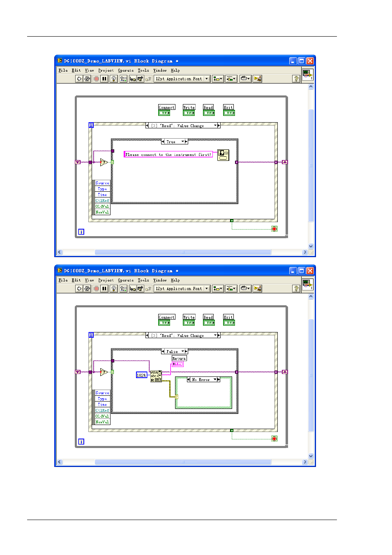This screenshot has height=555, width=392.
Task: Open False case selector dropdown
Action: click(x=183, y=351)
